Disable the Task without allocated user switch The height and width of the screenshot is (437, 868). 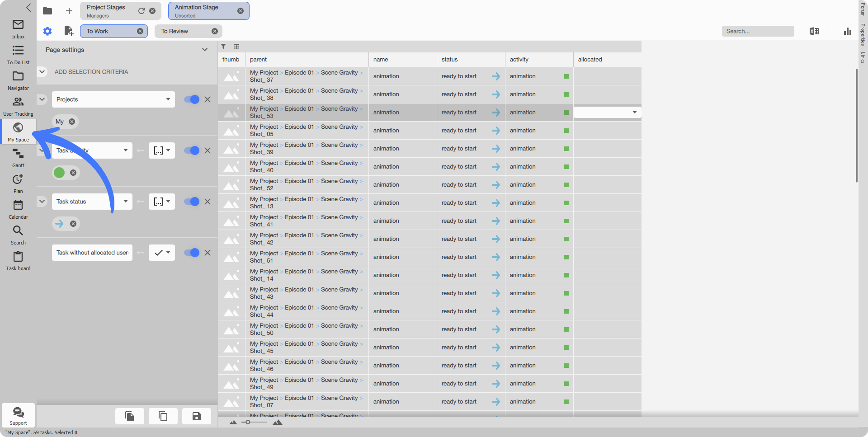coord(192,253)
